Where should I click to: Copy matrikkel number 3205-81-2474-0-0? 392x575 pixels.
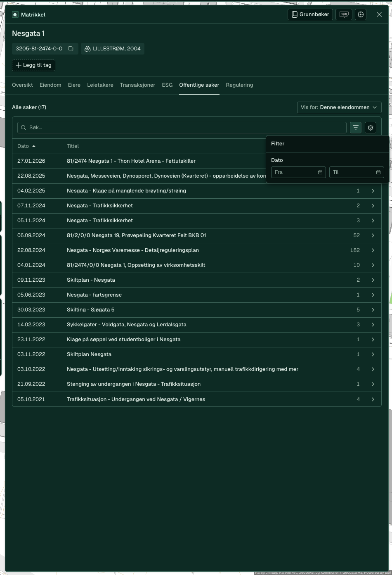tap(71, 49)
